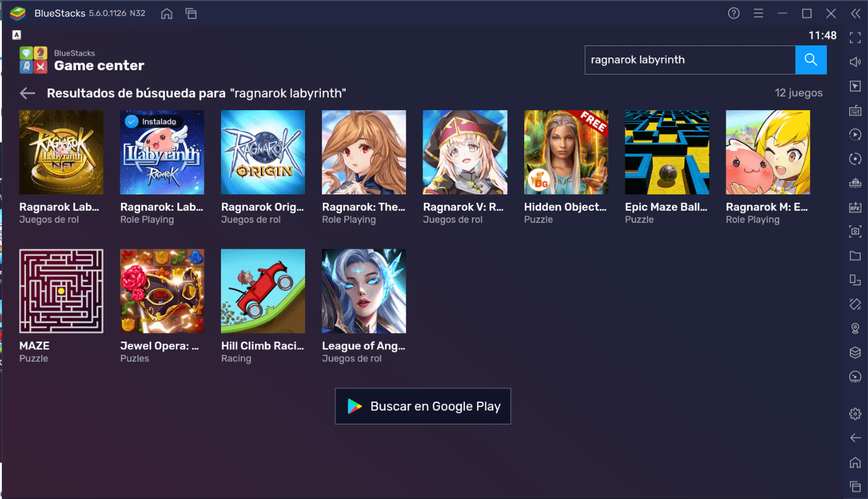Open the League of Angels game thumbnail

point(364,291)
